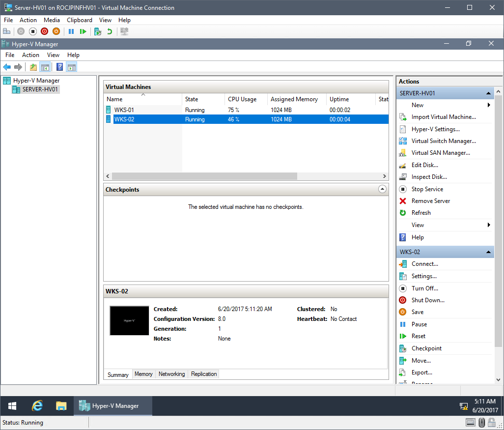Click Checkpoint action for WKS-02
The image size is (504, 430).
[426, 348]
